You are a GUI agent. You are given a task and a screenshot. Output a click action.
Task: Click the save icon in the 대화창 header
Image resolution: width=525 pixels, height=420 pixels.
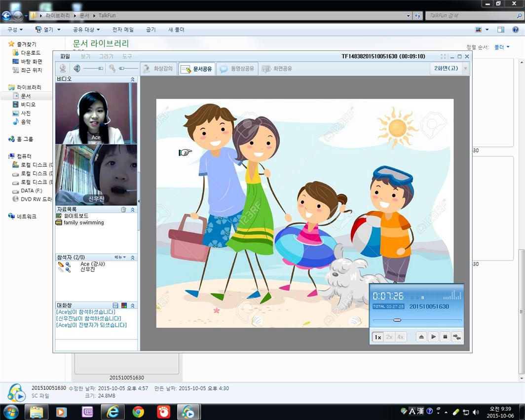115,305
